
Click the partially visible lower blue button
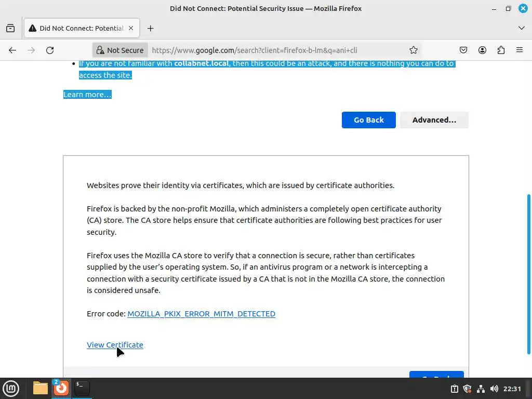[x=436, y=374]
